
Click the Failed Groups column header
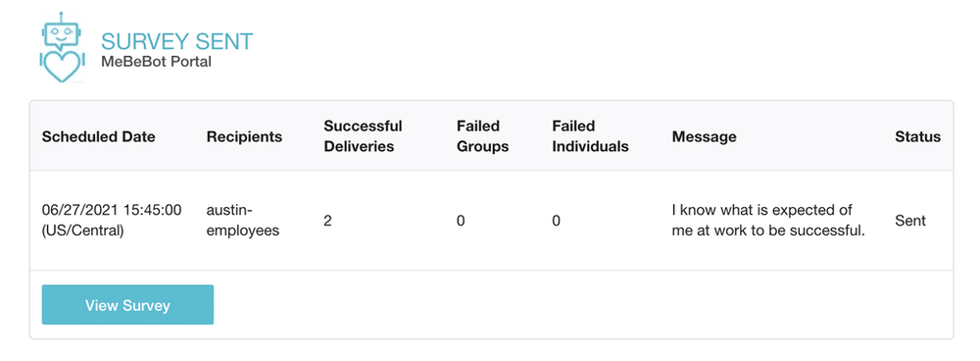coord(483,136)
